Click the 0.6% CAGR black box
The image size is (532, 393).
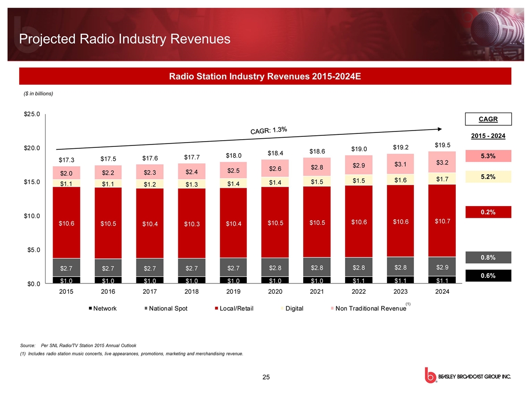tap(489, 275)
